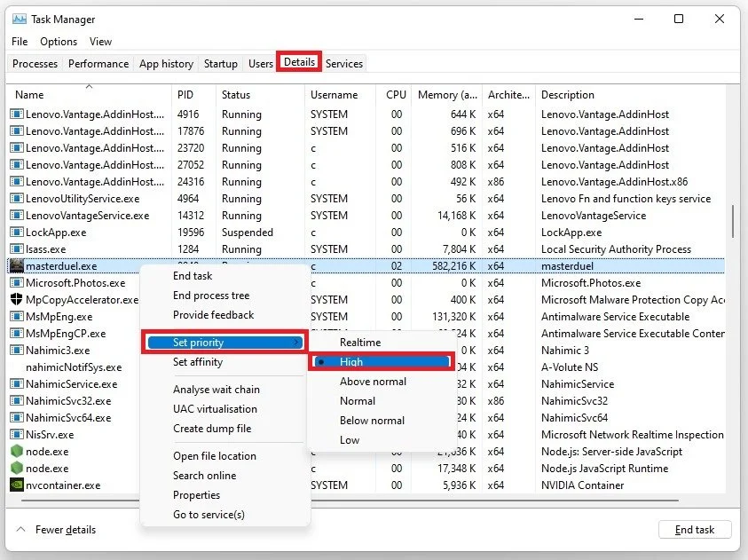The image size is (748, 560).
Task: Click the NisSrv.exe process icon
Action: tap(17, 435)
